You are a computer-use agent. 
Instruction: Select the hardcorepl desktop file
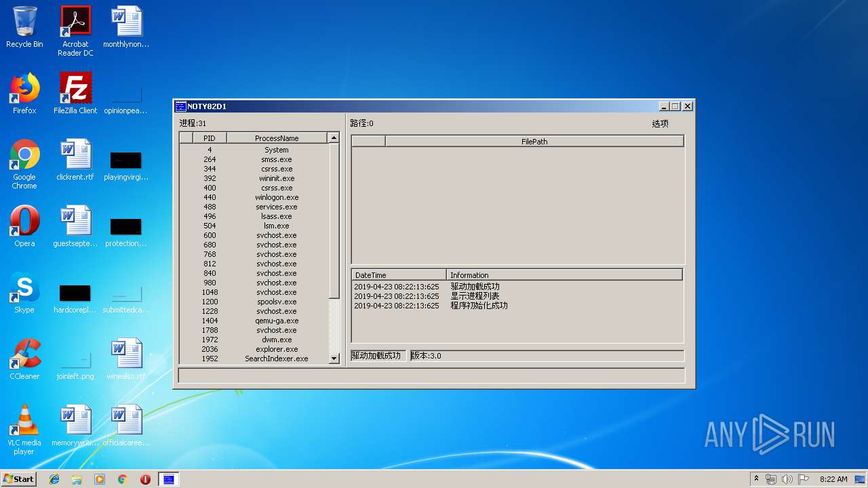point(75,299)
